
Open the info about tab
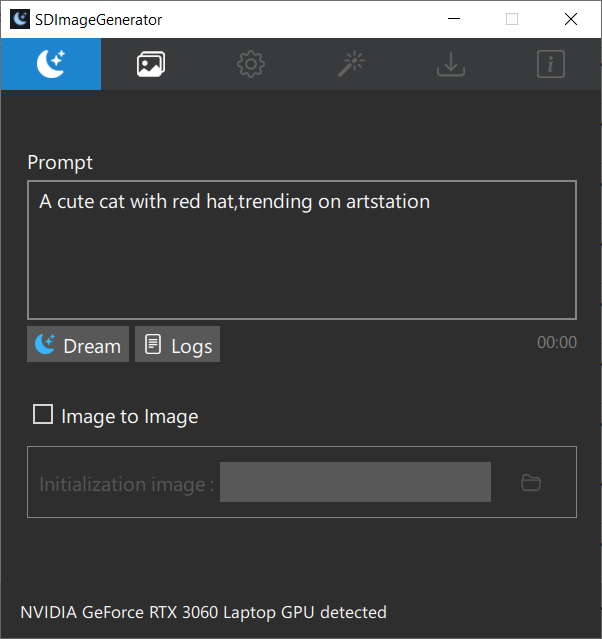(551, 64)
